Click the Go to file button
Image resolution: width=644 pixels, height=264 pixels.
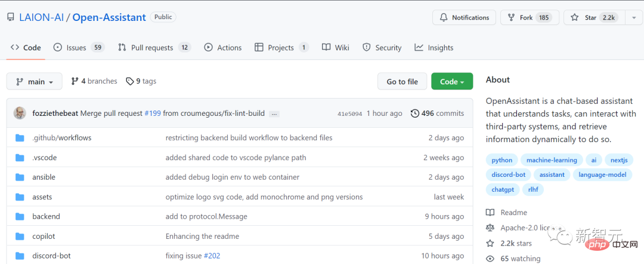click(402, 82)
